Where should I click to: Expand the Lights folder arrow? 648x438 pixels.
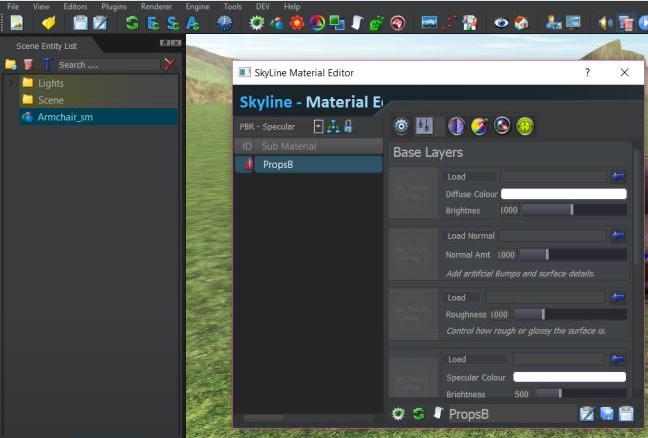tap(11, 83)
